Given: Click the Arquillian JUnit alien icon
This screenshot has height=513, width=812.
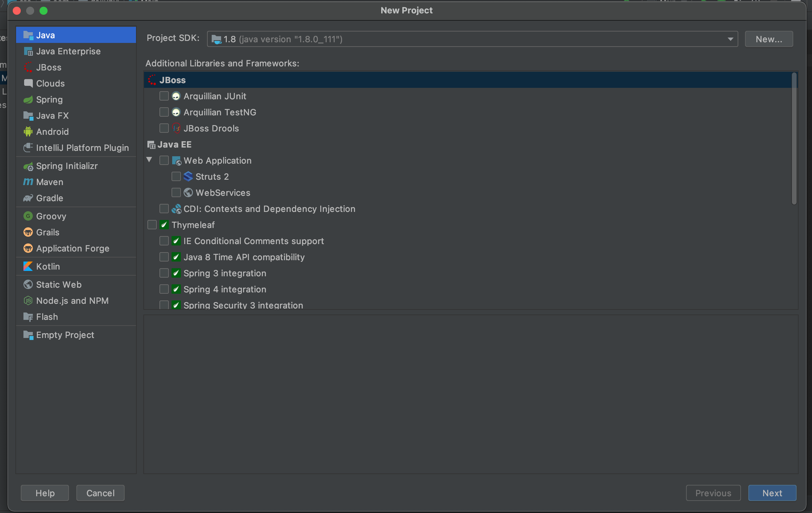Looking at the screenshot, I should click(x=176, y=96).
